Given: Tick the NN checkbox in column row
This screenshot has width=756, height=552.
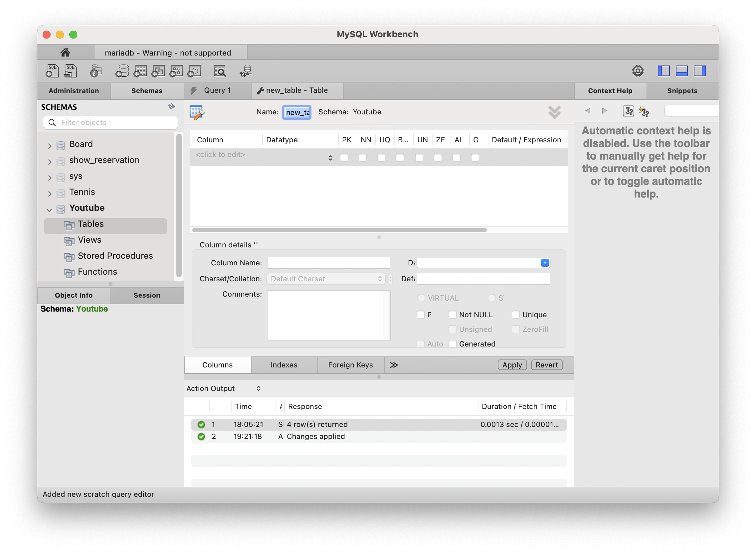Looking at the screenshot, I should tap(363, 158).
